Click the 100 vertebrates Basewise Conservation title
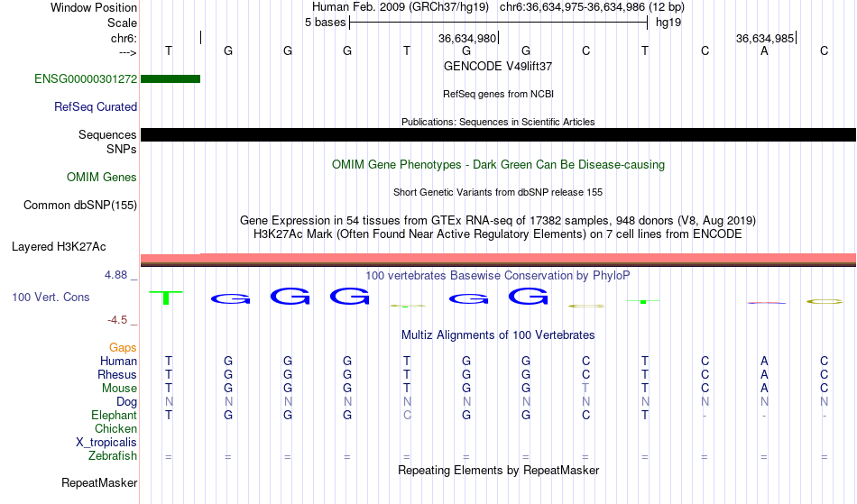 click(498, 276)
